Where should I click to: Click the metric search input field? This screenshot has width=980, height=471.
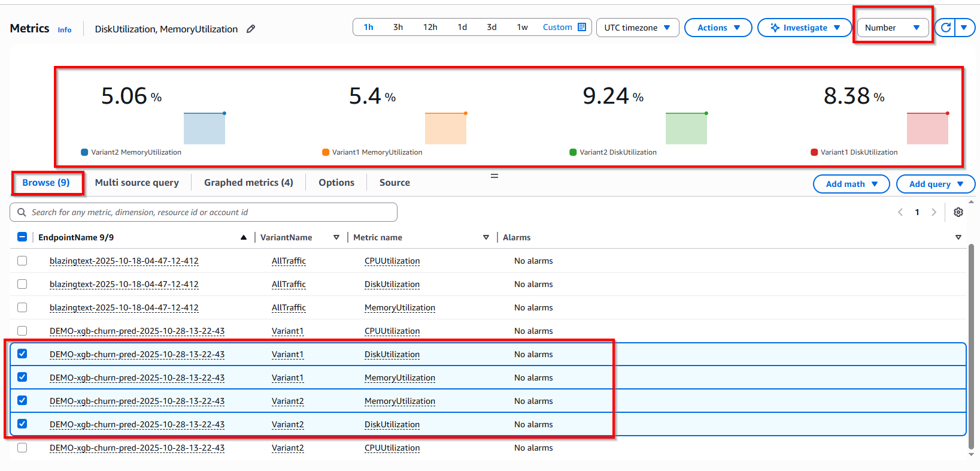[204, 212]
